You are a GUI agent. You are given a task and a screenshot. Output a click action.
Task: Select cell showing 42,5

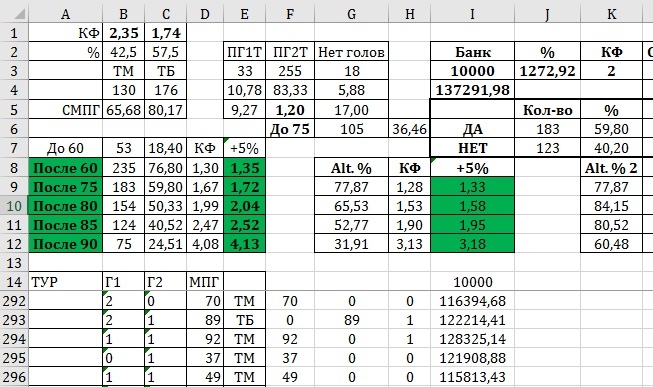124,52
